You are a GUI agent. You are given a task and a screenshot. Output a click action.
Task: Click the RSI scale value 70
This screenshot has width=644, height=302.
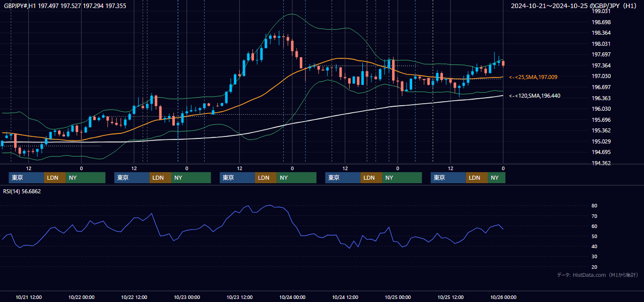[595, 216]
